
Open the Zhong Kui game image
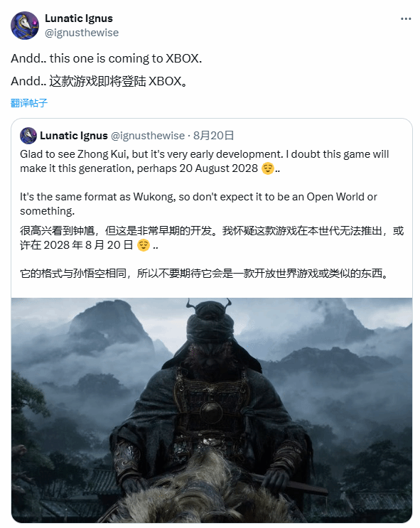[x=212, y=410]
